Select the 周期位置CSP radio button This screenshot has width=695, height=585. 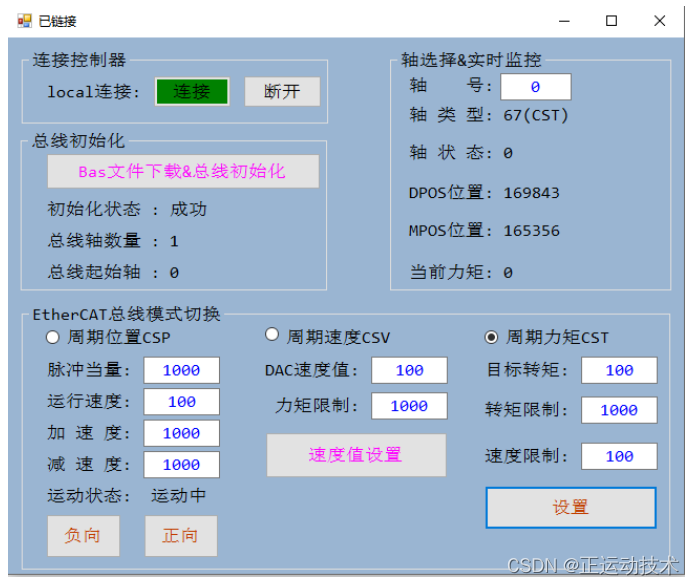[x=53, y=338]
